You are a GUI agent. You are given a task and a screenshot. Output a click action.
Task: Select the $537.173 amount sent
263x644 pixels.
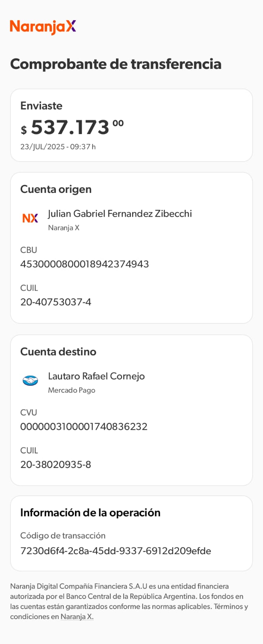point(72,128)
